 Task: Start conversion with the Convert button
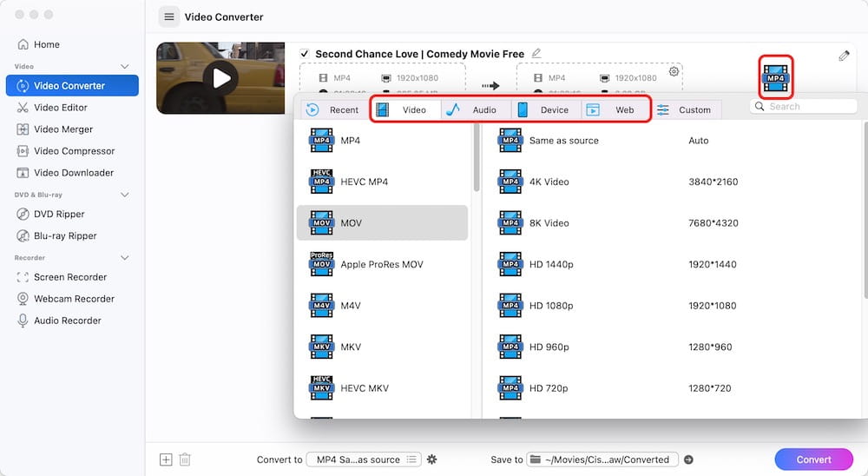point(814,459)
